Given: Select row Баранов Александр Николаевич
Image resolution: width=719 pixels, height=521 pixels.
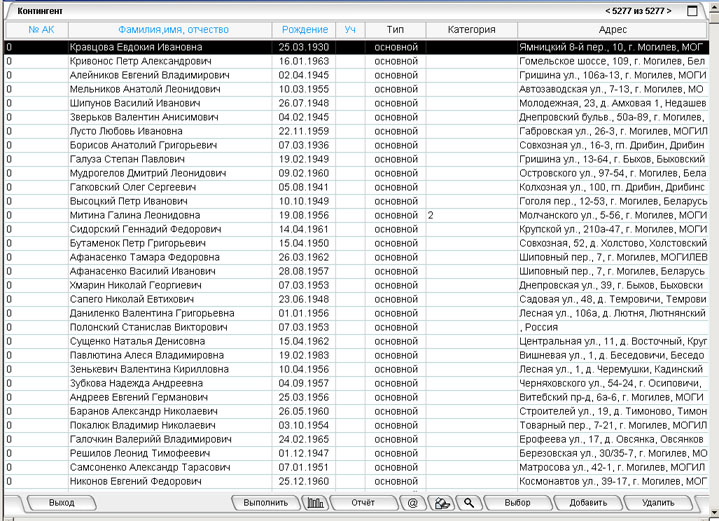Looking at the screenshot, I should (x=356, y=411).
